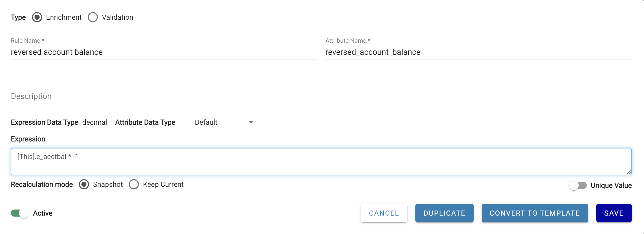Click inside the Expression text area
The image size is (644, 234).
[321, 162]
